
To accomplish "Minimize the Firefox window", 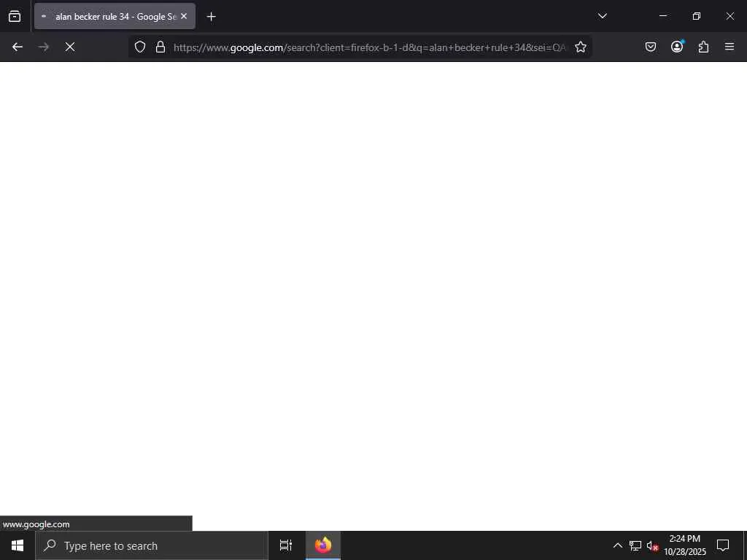I will [662, 16].
